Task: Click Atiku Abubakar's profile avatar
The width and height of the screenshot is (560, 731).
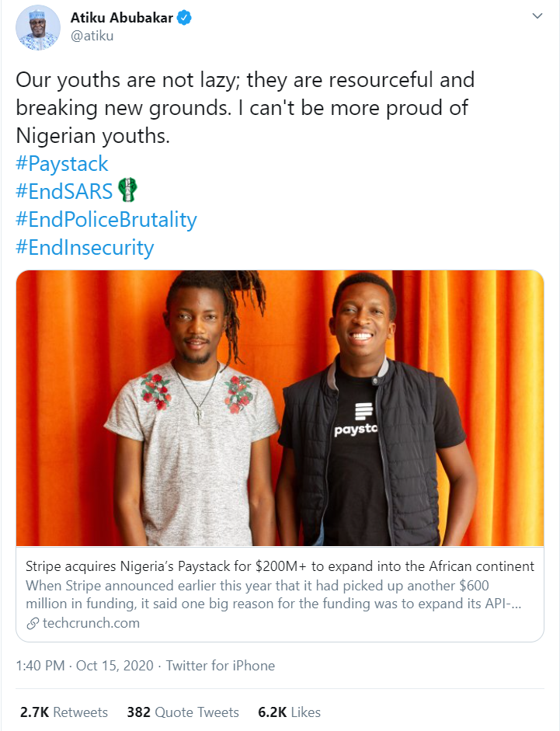Action: click(36, 28)
